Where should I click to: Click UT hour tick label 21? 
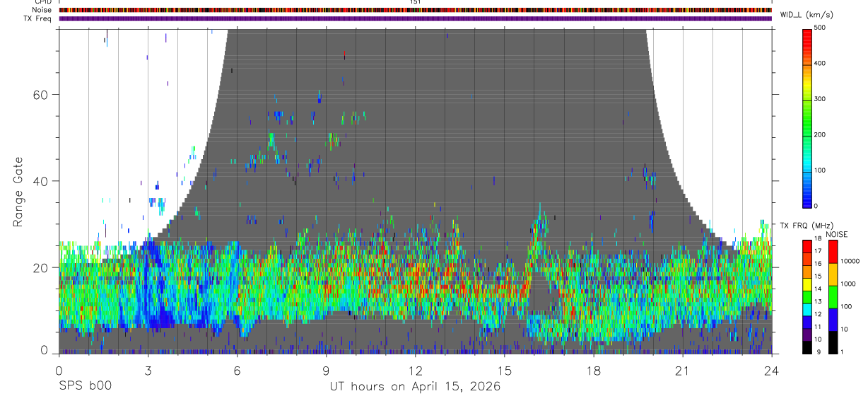pos(683,370)
